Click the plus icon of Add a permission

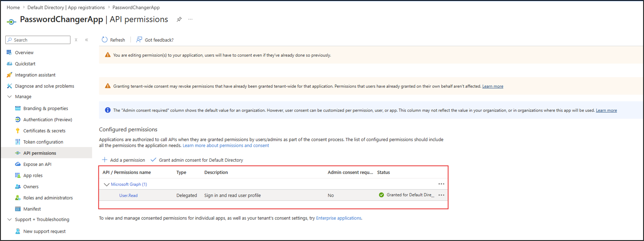pyautogui.click(x=105, y=160)
